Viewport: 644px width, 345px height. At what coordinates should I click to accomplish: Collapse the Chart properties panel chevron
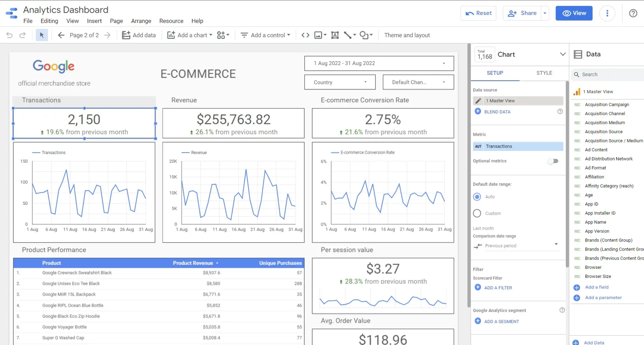click(563, 54)
